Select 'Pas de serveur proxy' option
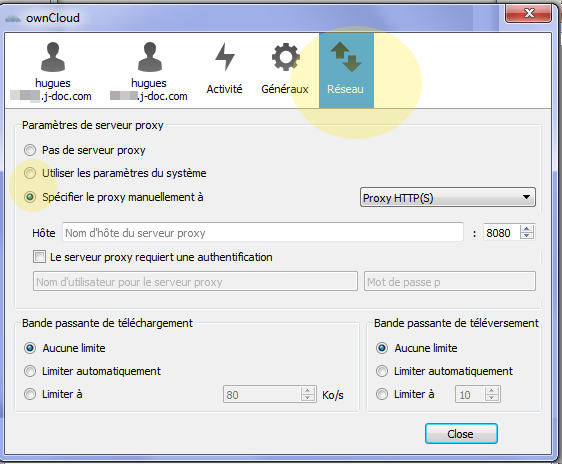The image size is (562, 464). point(30,150)
